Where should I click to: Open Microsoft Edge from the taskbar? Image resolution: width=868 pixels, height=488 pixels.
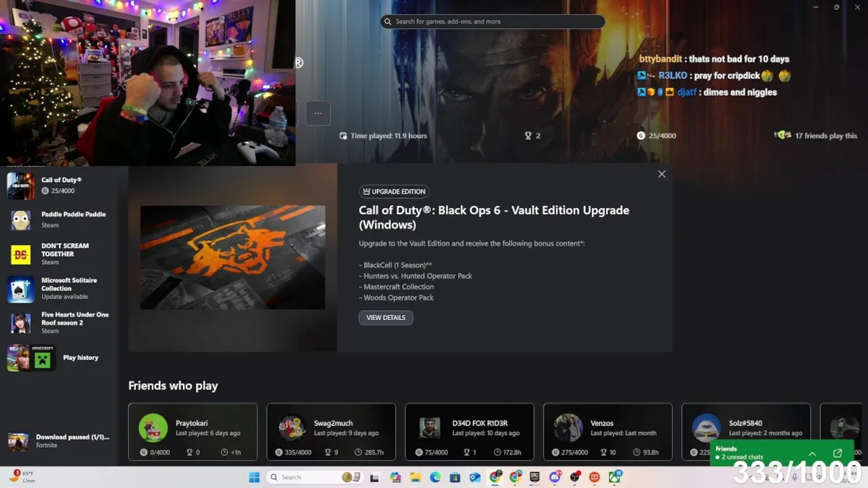435,477
